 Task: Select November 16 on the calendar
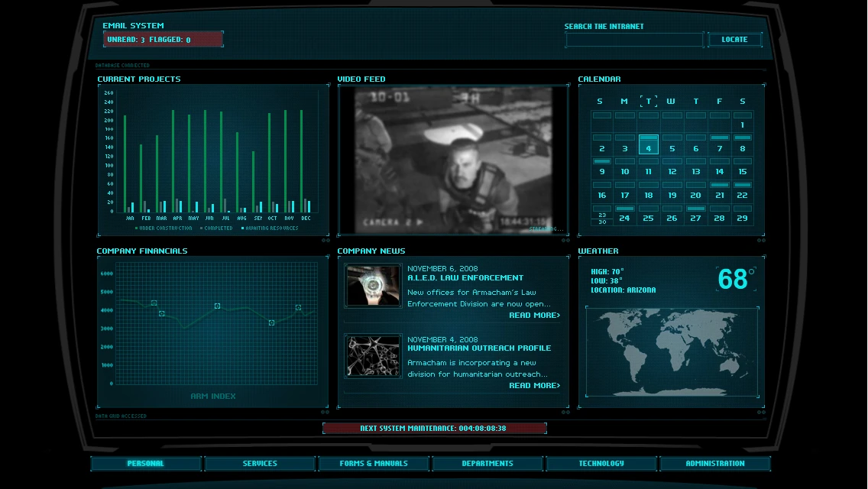(601, 195)
